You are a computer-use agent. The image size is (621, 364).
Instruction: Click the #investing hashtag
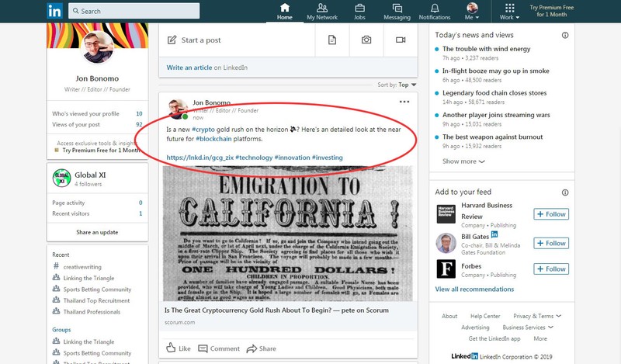(x=328, y=158)
